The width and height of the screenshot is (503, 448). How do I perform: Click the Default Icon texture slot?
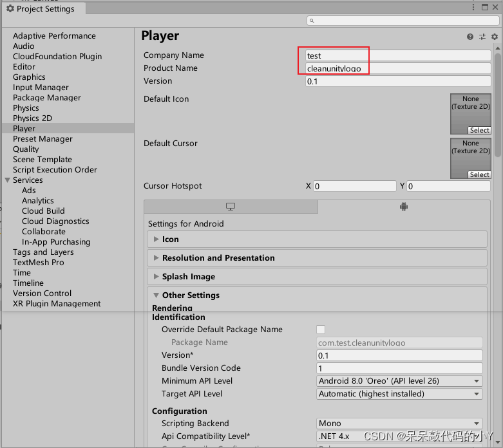point(471,114)
